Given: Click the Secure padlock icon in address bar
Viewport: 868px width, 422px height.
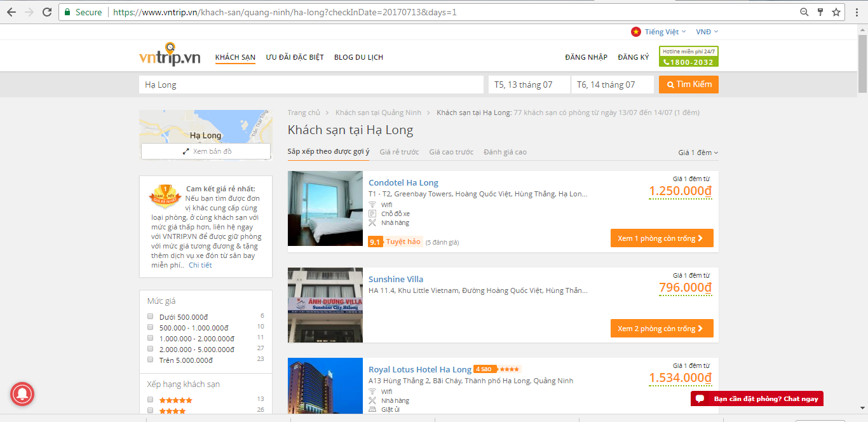Looking at the screenshot, I should (x=68, y=12).
